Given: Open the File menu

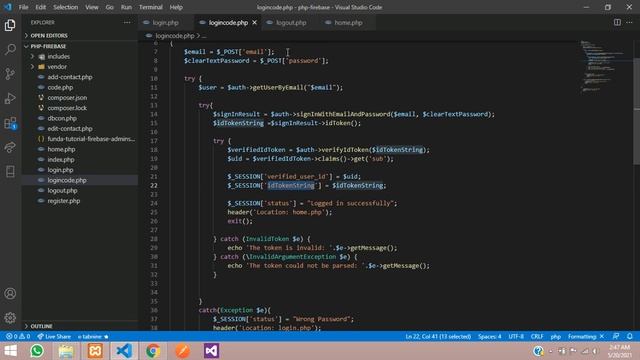Looking at the screenshot, I should pos(24,7).
